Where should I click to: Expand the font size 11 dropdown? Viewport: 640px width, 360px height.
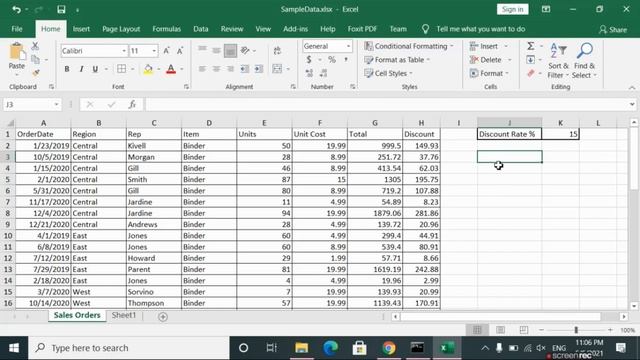coord(154,51)
